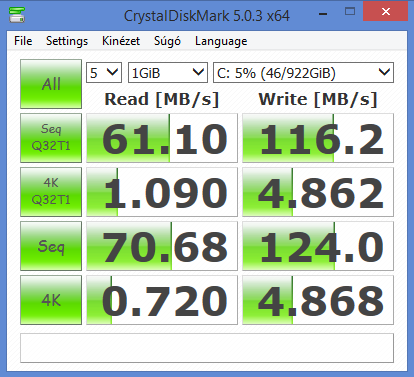Open the Settings menu

tap(67, 41)
